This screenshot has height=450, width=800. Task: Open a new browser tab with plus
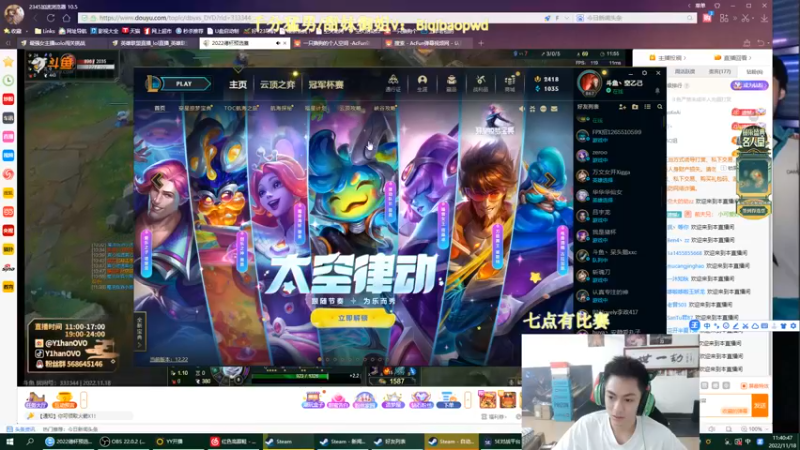coord(481,43)
